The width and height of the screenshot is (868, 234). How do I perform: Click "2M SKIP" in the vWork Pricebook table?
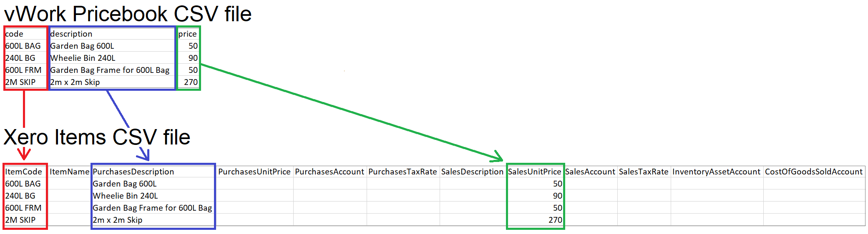pyautogui.click(x=20, y=82)
